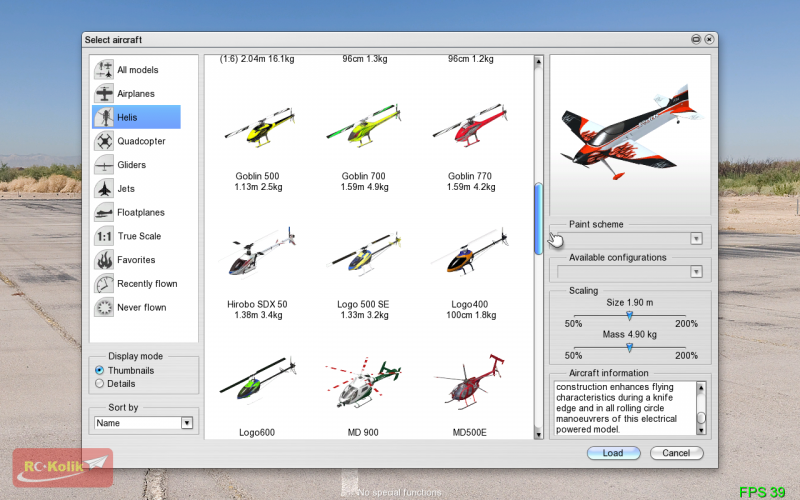This screenshot has height=500, width=800.
Task: Click the Never flown icon
Action: 104,307
